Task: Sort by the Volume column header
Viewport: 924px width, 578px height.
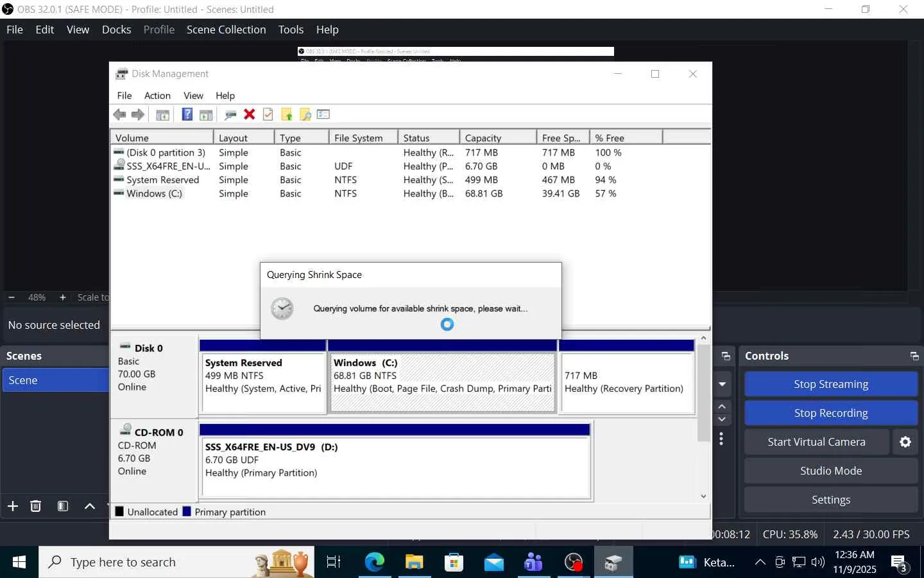Action: coord(162,137)
